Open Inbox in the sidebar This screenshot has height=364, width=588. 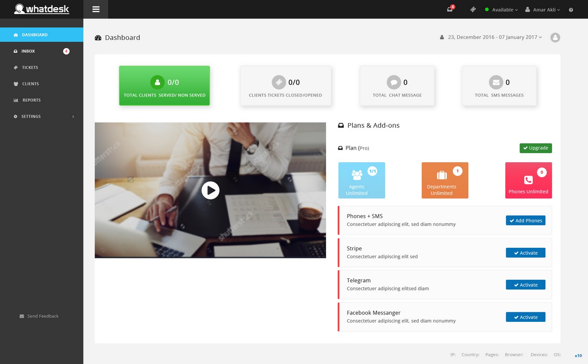[28, 51]
